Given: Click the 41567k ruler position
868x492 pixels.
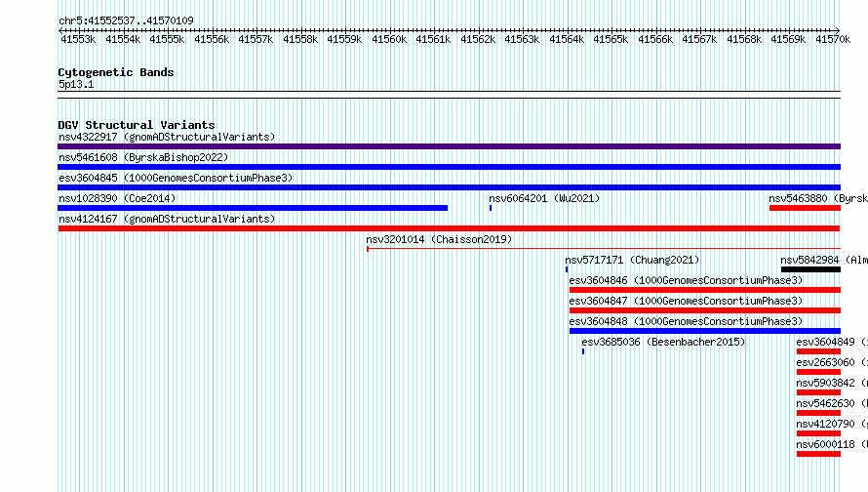Looking at the screenshot, I should (x=699, y=39).
